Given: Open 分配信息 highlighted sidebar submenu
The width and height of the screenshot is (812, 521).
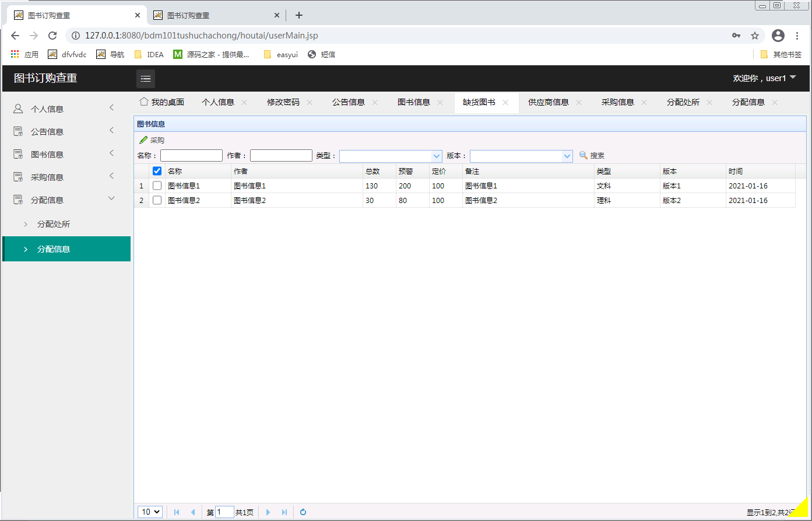Looking at the screenshot, I should [66, 249].
